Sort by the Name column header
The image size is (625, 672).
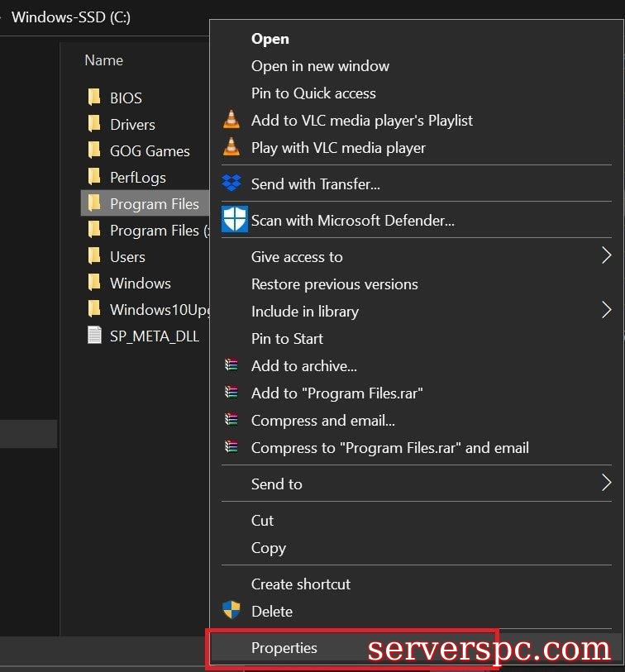pos(104,60)
